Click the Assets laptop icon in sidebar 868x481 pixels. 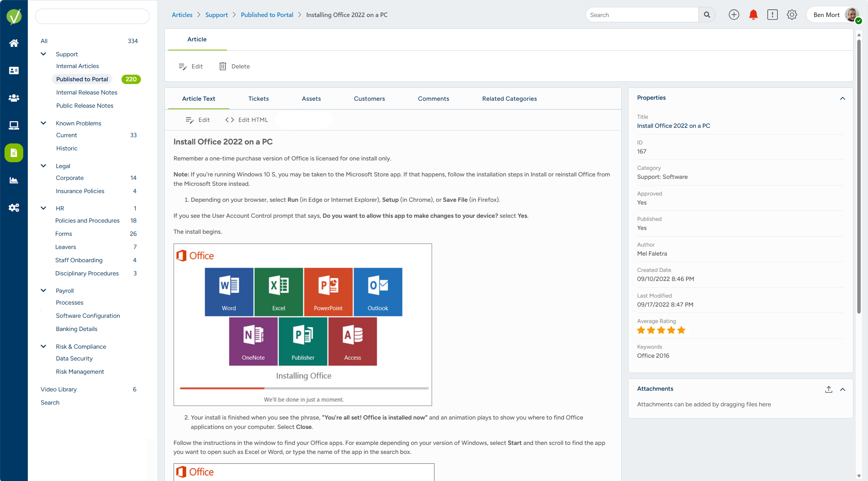coord(14,125)
